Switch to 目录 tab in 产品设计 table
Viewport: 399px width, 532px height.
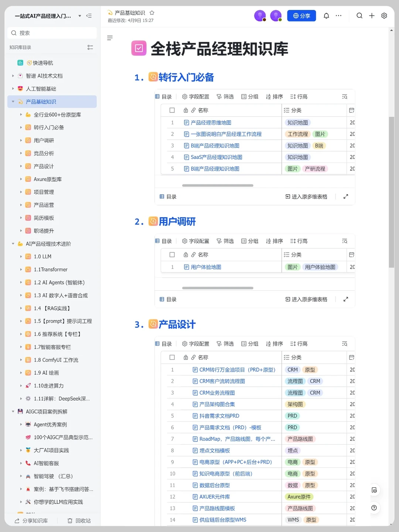click(163, 344)
